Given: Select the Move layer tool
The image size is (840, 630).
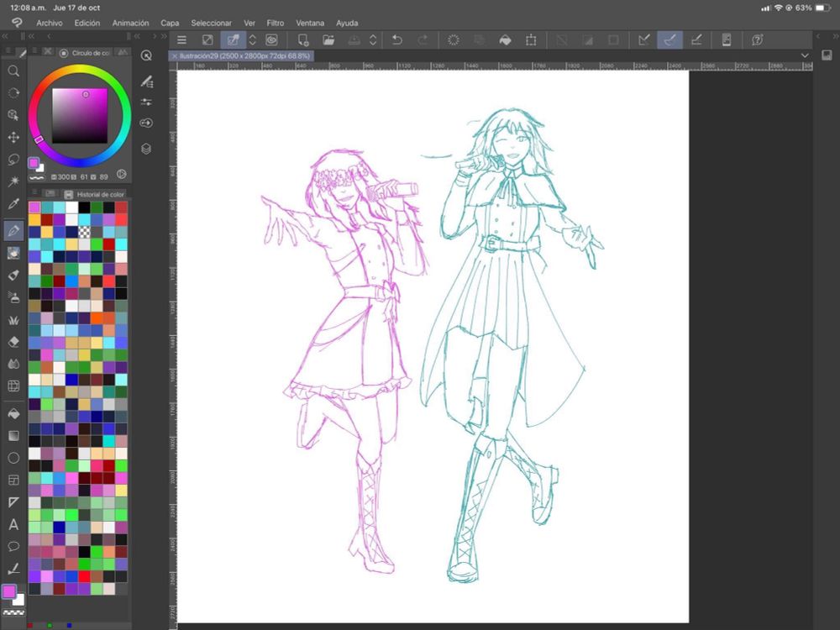Looking at the screenshot, I should coord(13,137).
